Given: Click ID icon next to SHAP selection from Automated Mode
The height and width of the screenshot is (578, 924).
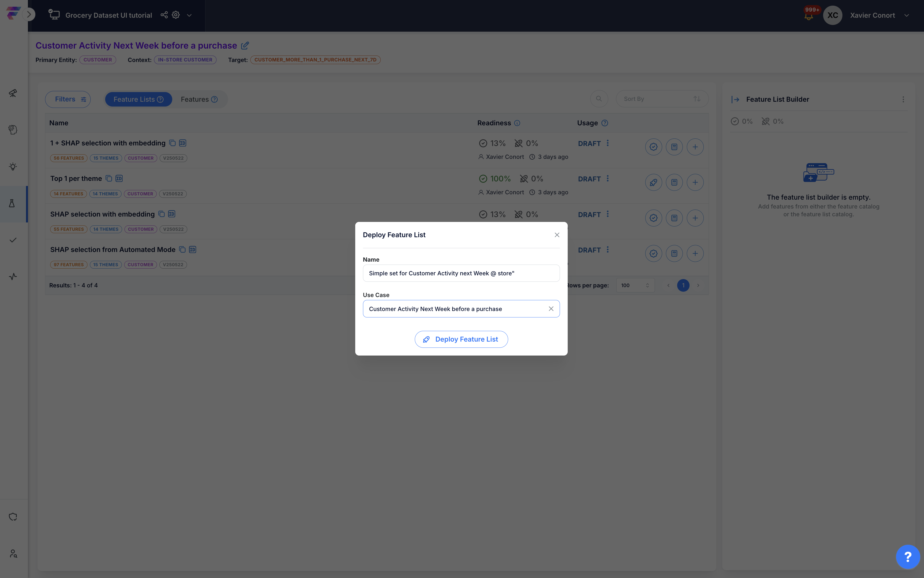Looking at the screenshot, I should [193, 250].
